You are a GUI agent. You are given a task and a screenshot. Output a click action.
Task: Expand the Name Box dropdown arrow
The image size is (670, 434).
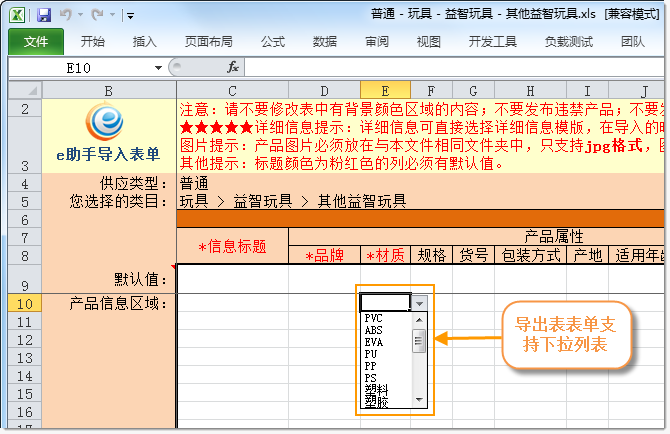click(158, 68)
